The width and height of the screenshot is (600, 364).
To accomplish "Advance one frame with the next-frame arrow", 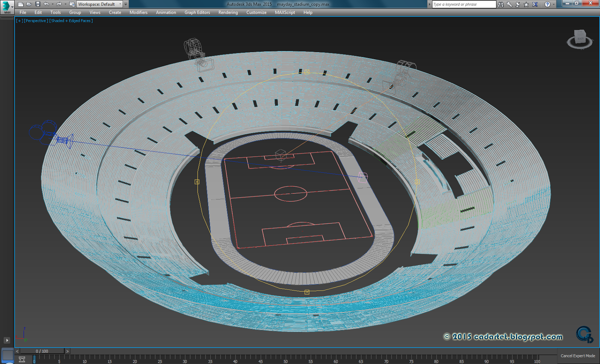I will [67, 351].
